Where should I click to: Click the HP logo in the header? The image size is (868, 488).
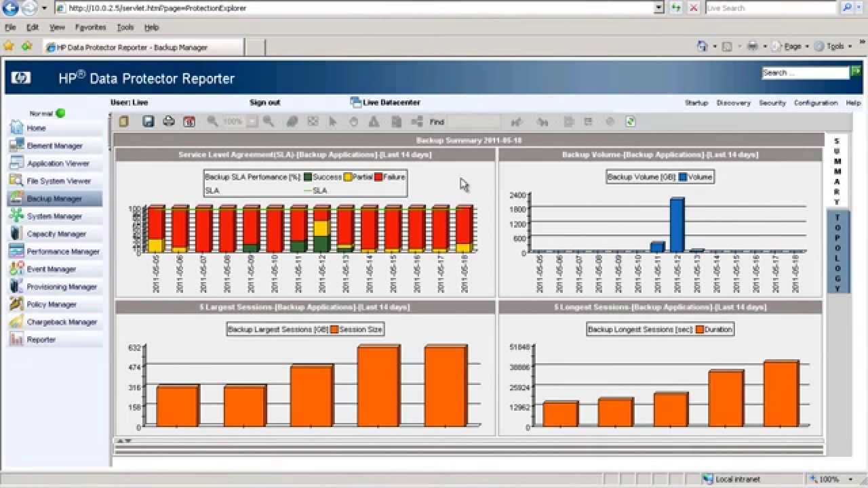pyautogui.click(x=20, y=78)
